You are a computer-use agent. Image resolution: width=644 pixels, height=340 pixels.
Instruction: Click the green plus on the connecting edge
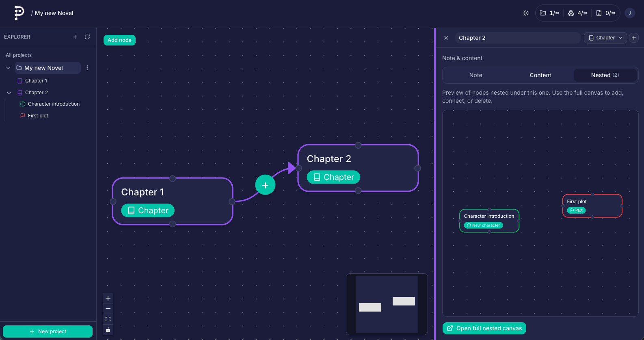[265, 185]
